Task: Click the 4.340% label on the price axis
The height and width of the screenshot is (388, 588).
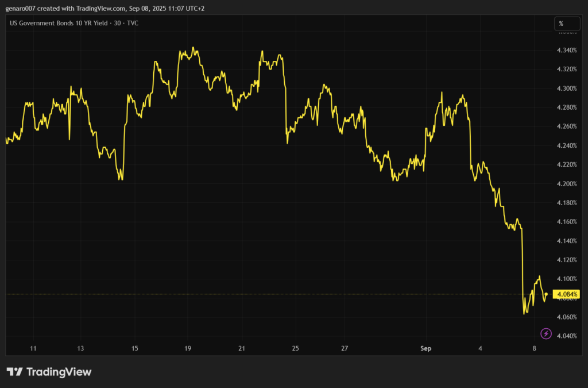Action: point(567,50)
